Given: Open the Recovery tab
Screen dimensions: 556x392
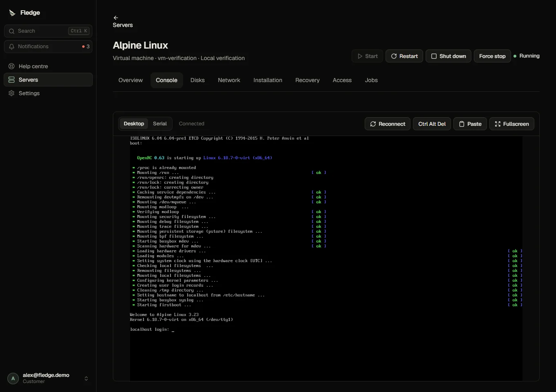Looking at the screenshot, I should click(307, 80).
